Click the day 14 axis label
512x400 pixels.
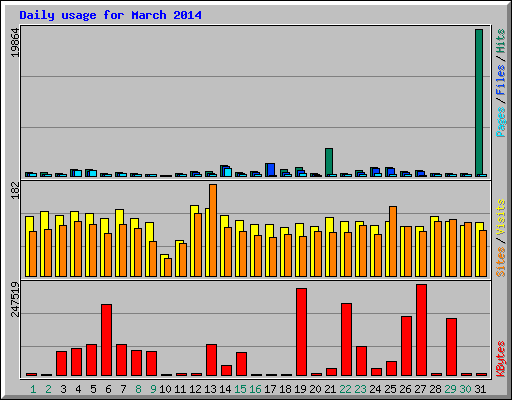click(225, 389)
